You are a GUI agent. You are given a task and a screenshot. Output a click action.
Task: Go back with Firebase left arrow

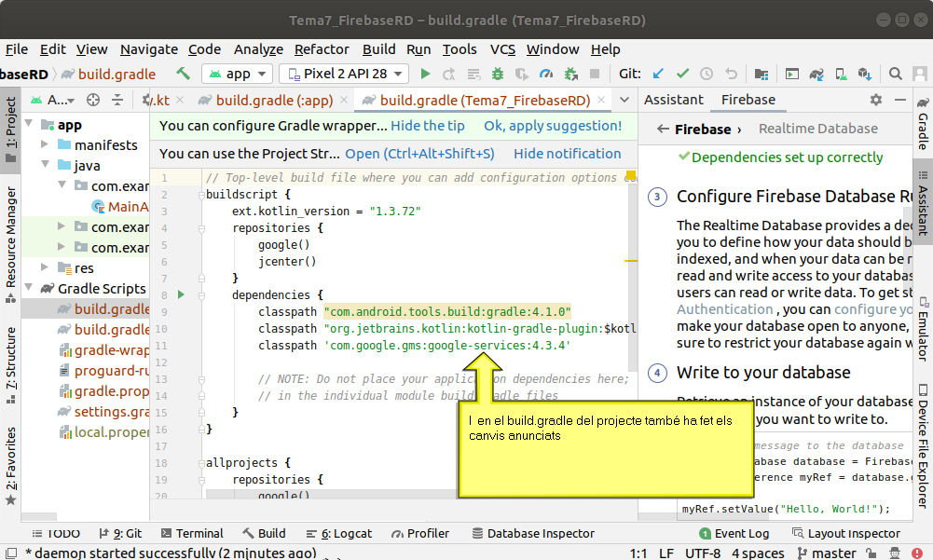coord(663,129)
